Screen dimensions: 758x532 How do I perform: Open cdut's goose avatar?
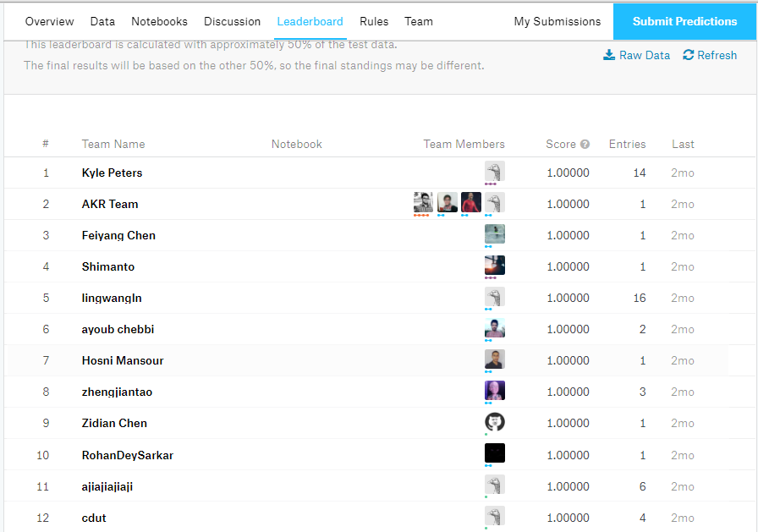(495, 516)
